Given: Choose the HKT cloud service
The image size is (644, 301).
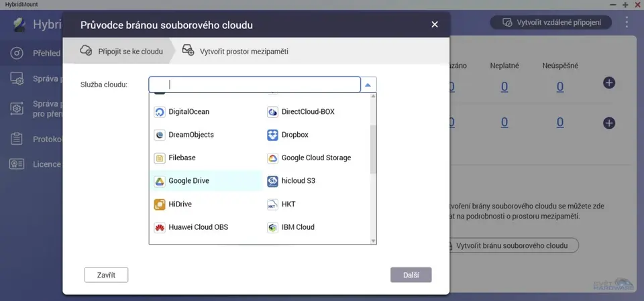Looking at the screenshot, I should (288, 204).
